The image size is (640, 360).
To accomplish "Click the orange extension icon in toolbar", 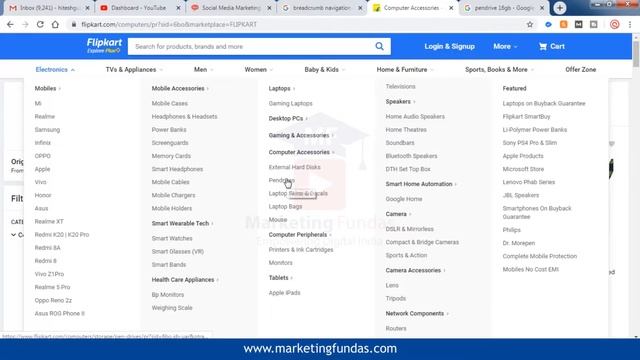I will (563, 24).
